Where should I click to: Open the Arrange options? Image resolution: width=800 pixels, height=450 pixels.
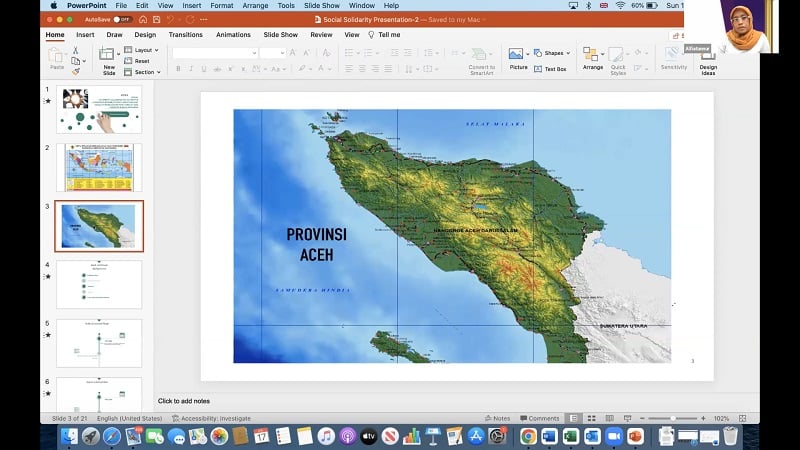593,57
